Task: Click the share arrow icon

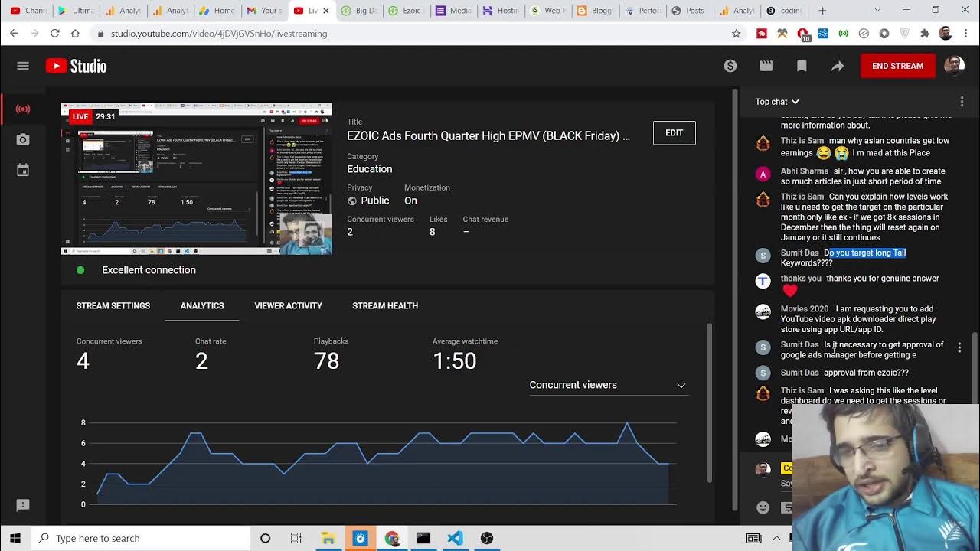Action: 838,66
